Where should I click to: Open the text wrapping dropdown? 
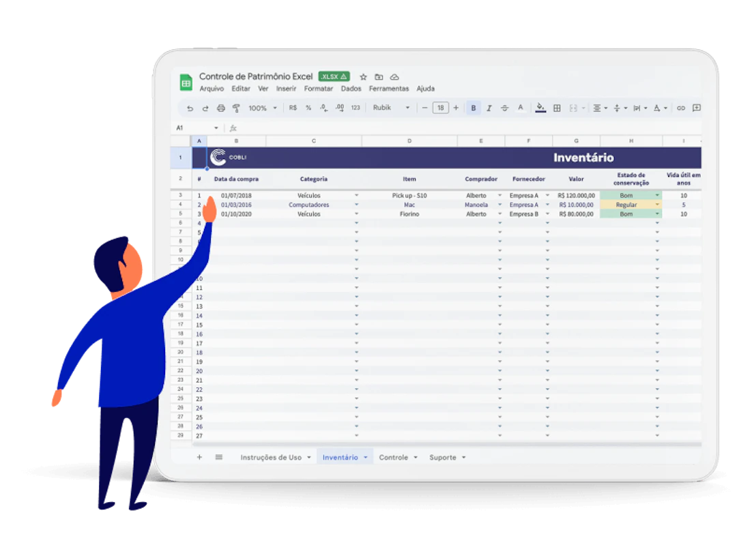pos(640,108)
